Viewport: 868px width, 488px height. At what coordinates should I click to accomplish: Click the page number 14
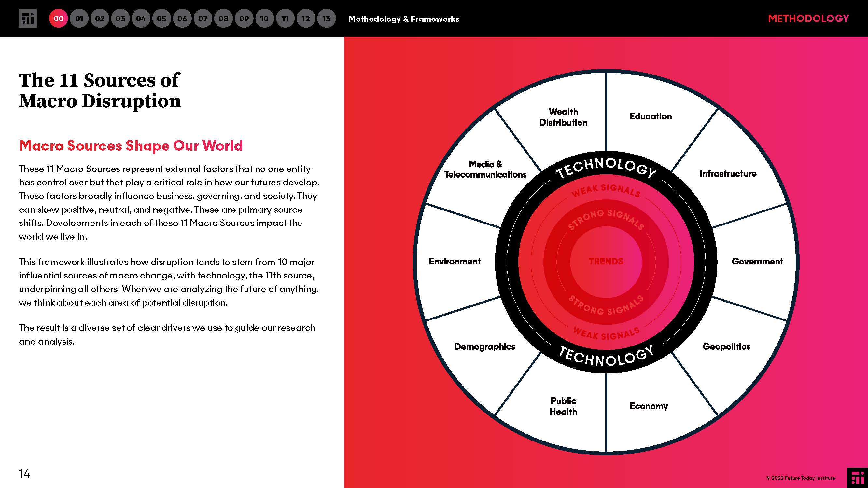point(24,474)
